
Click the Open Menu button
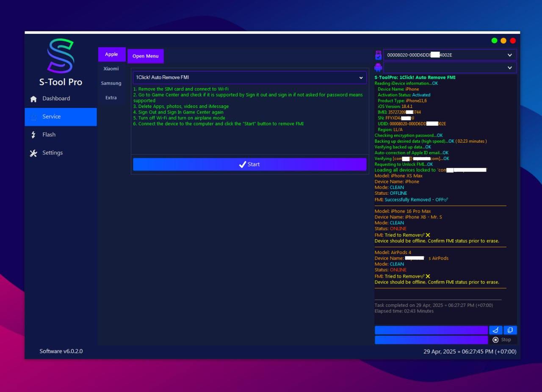point(145,56)
